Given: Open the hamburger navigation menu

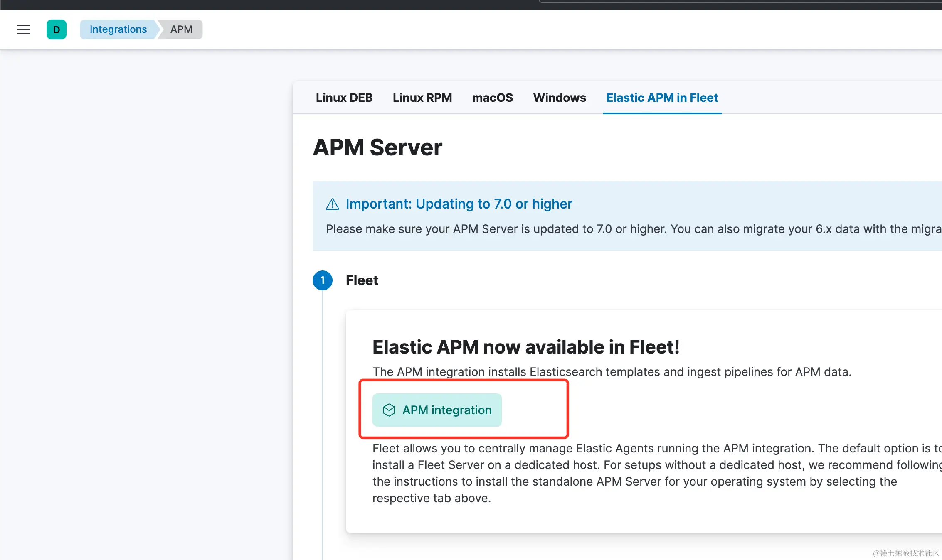Looking at the screenshot, I should tap(23, 29).
